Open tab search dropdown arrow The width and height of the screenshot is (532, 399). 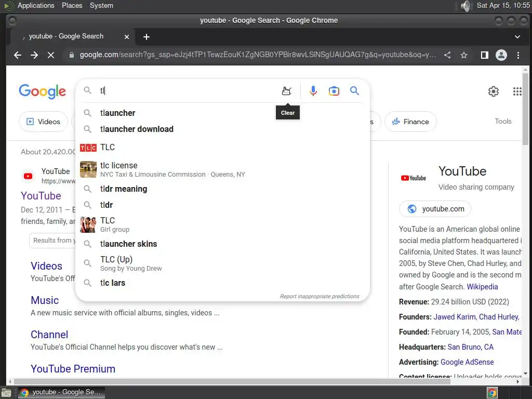tap(517, 37)
